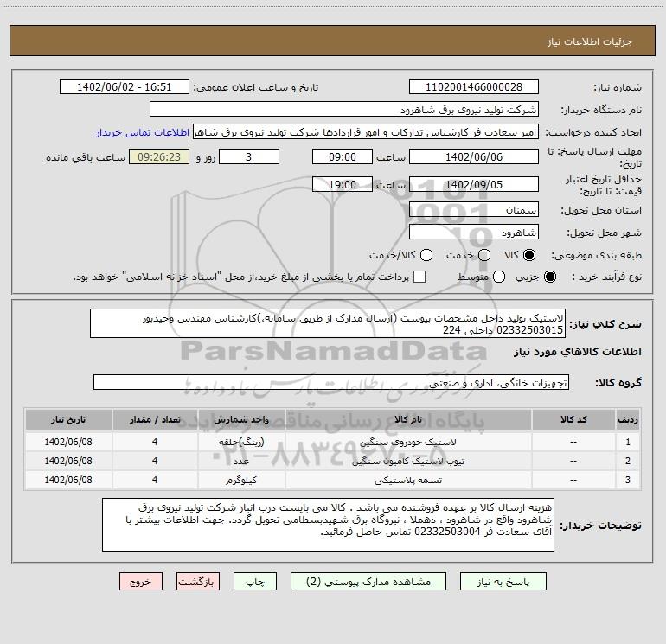Select the کالا radio button
This screenshot has height=644, width=666.
(529, 255)
